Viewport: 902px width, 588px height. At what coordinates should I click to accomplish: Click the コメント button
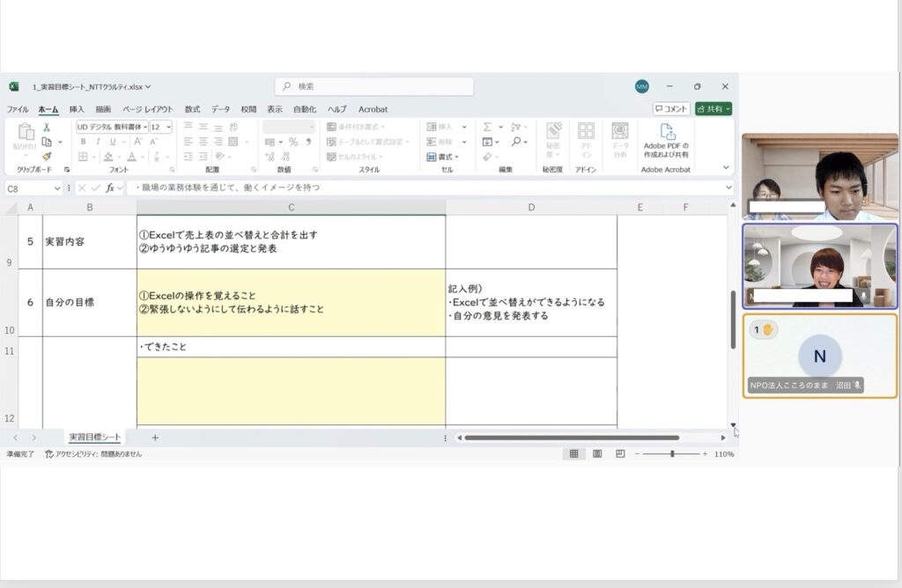pos(671,108)
